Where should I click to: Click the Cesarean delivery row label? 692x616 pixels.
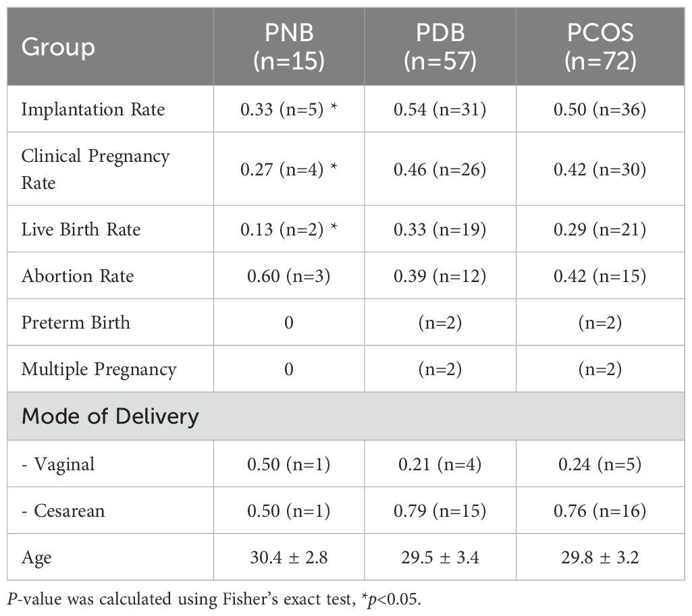[63, 511]
